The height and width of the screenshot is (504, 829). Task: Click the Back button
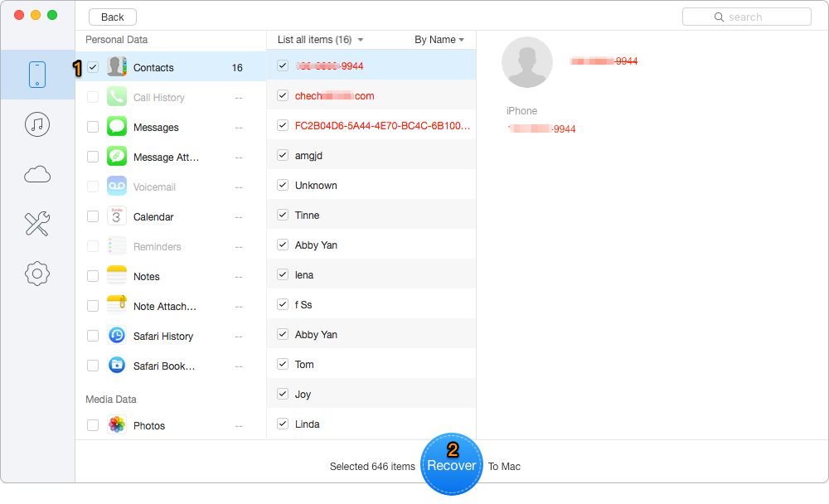tap(113, 17)
